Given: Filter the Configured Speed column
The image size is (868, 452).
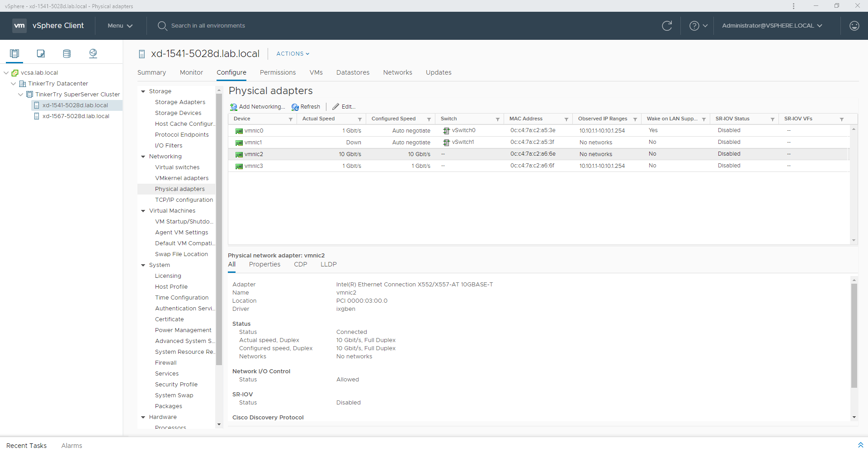Looking at the screenshot, I should tap(429, 119).
